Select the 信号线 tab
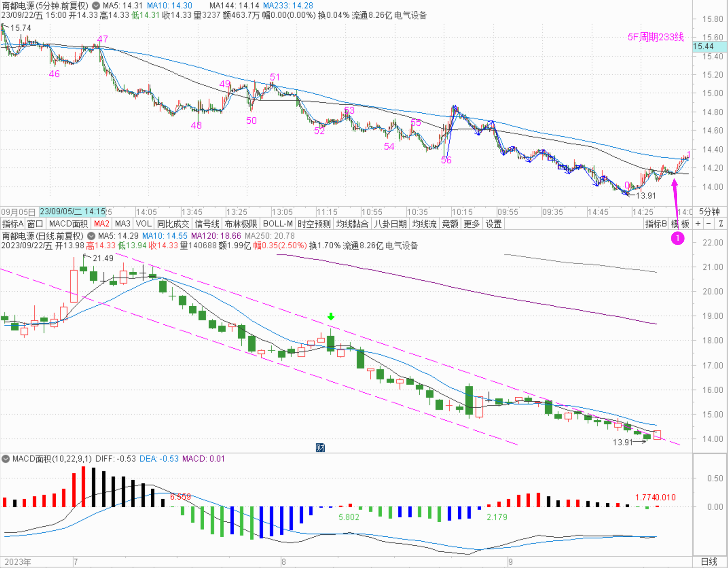Screen dimensions: 728x568 [x=207, y=224]
